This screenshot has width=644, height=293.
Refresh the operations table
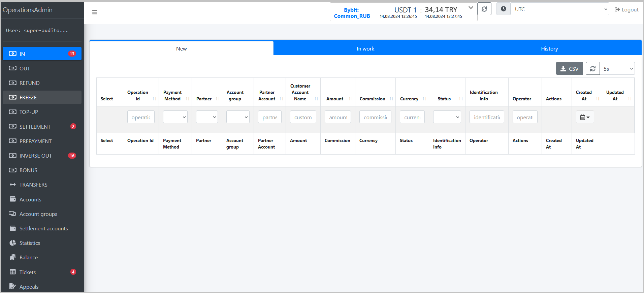(593, 69)
